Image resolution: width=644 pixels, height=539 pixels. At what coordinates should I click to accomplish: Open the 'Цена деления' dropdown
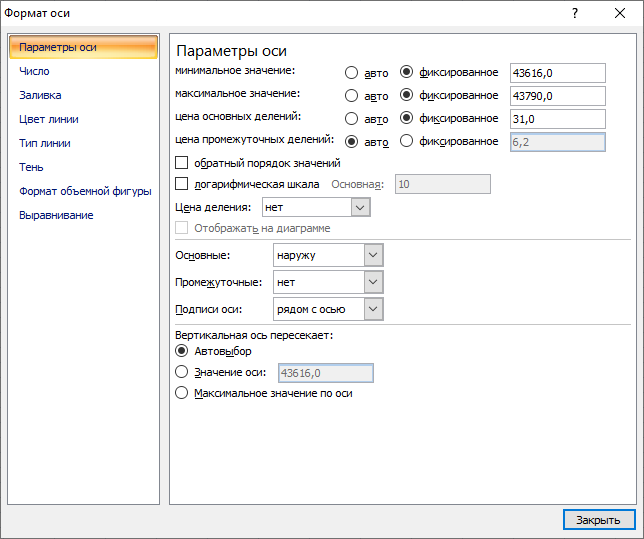pyautogui.click(x=361, y=207)
